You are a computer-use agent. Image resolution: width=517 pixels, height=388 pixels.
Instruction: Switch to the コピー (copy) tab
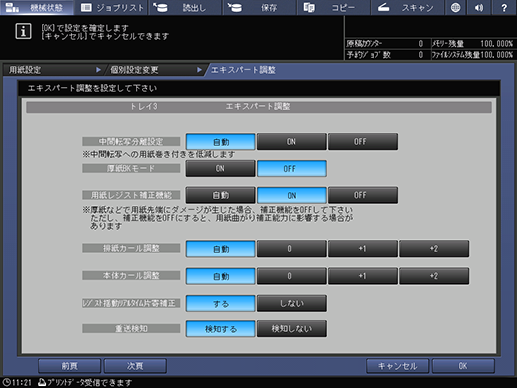pos(333,7)
